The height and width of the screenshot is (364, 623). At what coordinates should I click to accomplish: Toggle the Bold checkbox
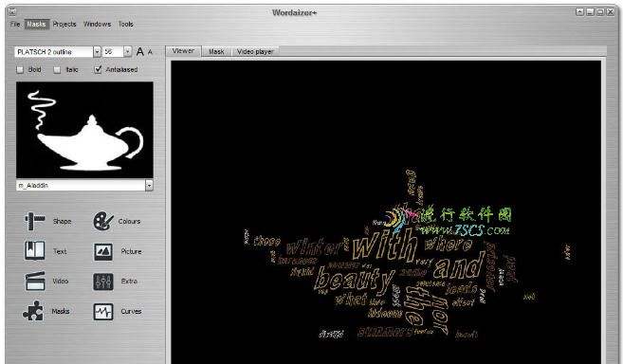tap(20, 69)
